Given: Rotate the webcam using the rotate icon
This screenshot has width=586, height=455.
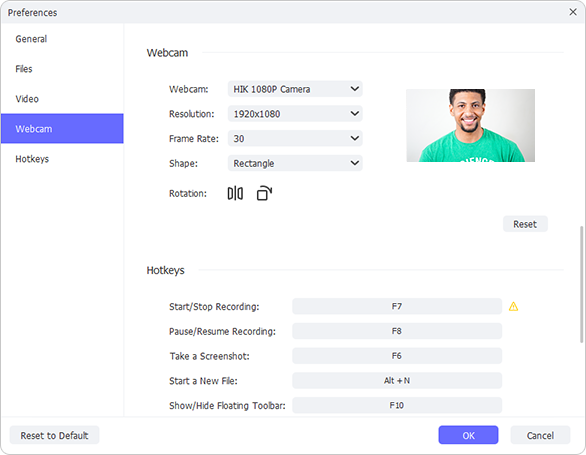Looking at the screenshot, I should 264,193.
